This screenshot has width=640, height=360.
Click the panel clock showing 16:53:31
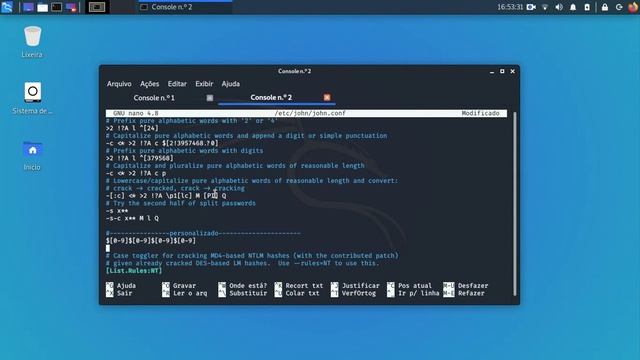click(x=510, y=7)
